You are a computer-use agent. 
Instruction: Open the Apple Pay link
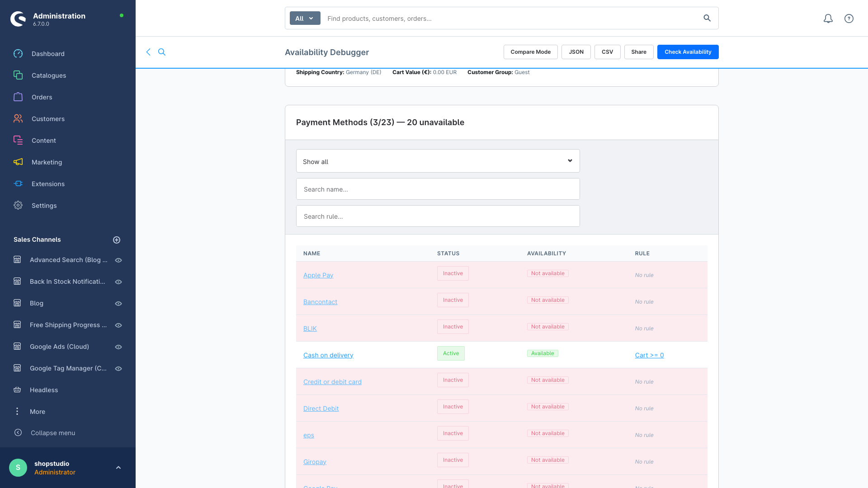318,275
